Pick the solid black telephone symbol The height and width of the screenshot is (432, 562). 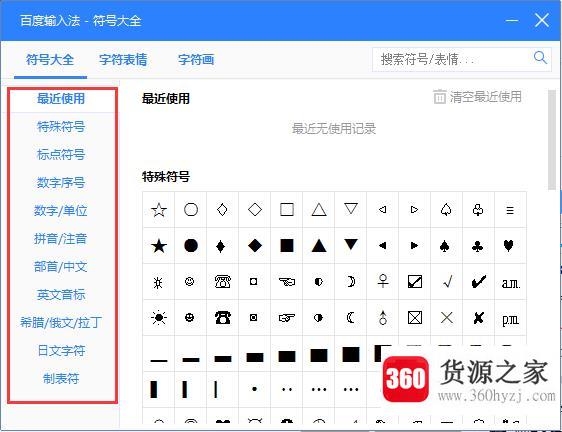[x=223, y=318]
